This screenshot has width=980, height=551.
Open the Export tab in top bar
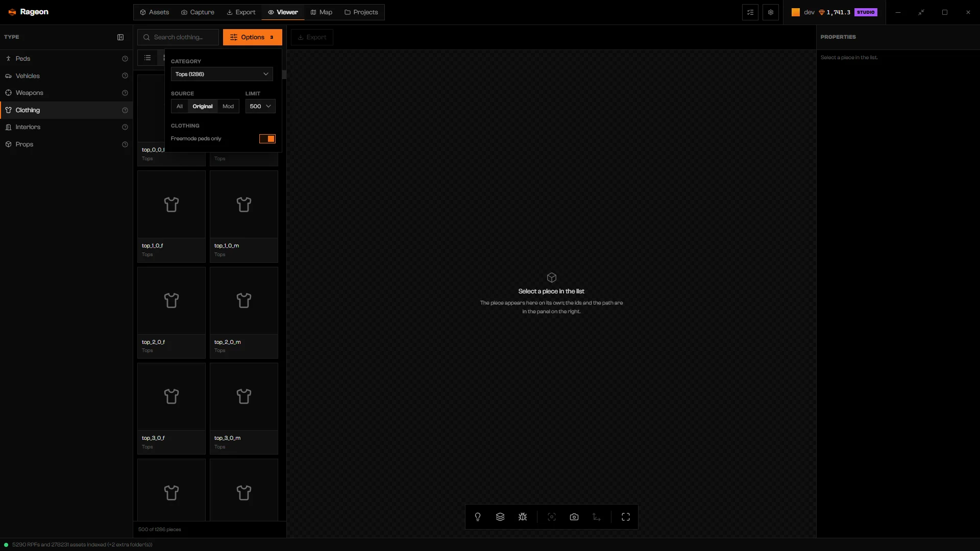click(241, 12)
